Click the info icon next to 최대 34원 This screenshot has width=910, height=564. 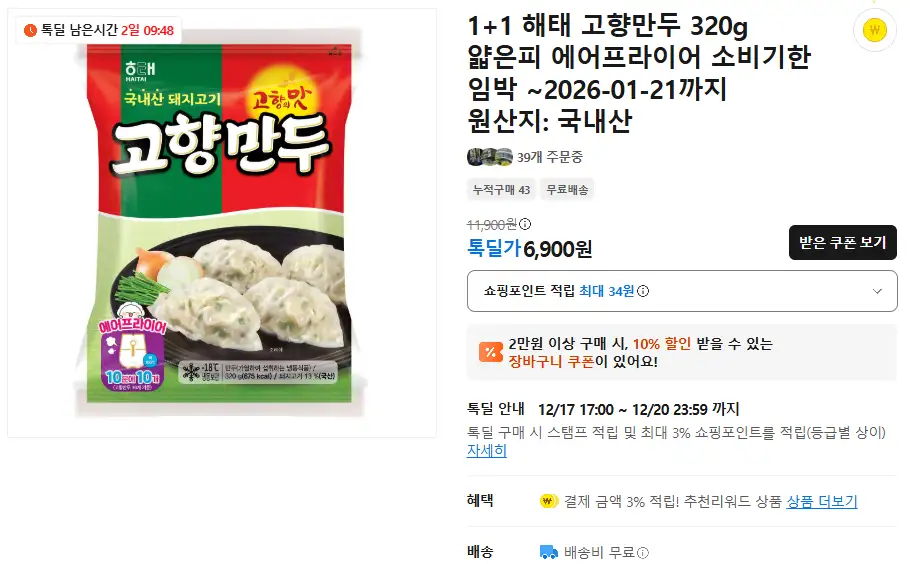[x=643, y=291]
